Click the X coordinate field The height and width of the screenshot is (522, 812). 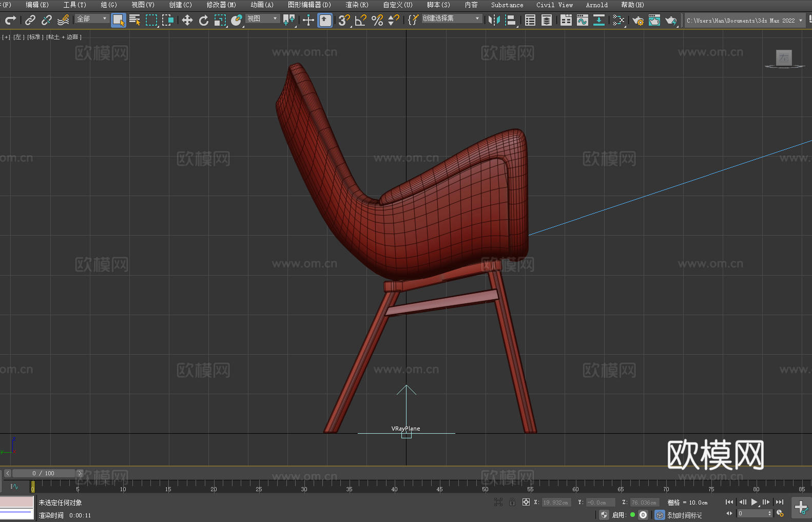[x=556, y=502]
